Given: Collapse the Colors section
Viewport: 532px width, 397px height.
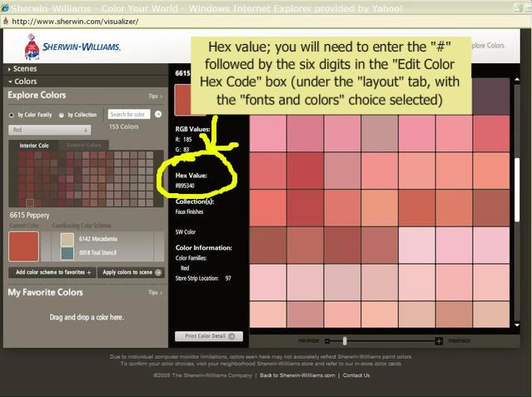Looking at the screenshot, I should (x=22, y=82).
